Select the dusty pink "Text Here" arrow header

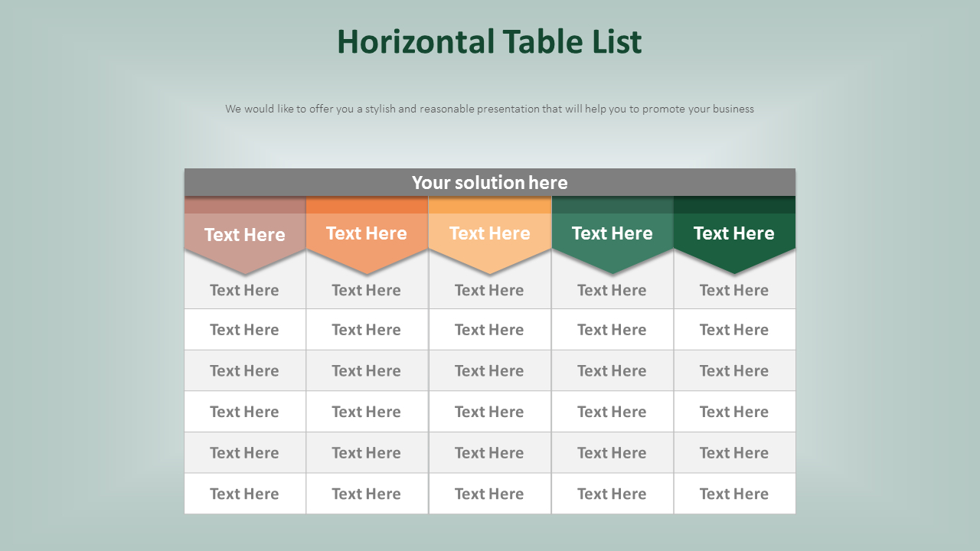point(245,234)
